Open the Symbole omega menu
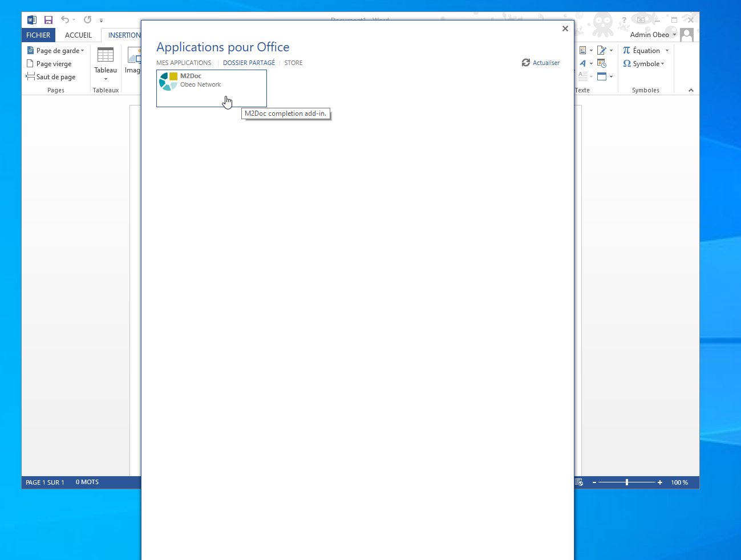 pos(643,64)
